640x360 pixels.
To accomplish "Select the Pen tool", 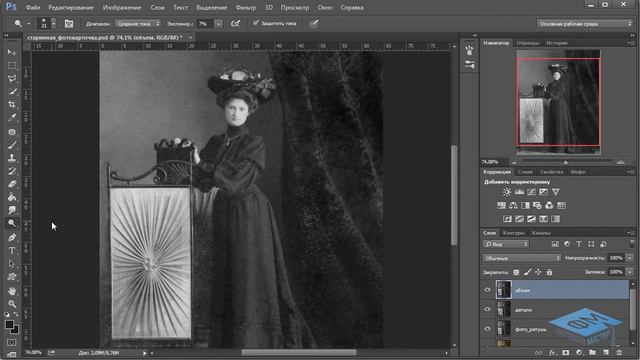I will (x=12, y=238).
